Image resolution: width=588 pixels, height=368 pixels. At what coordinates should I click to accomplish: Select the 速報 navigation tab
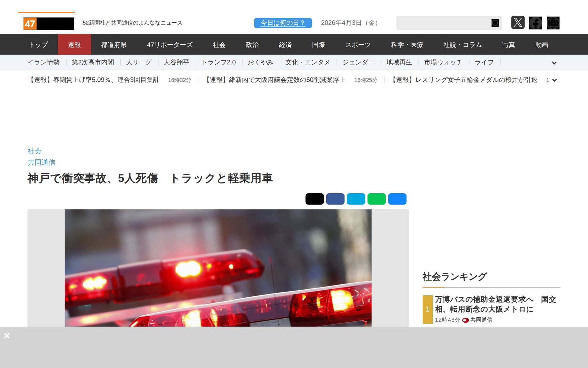74,45
